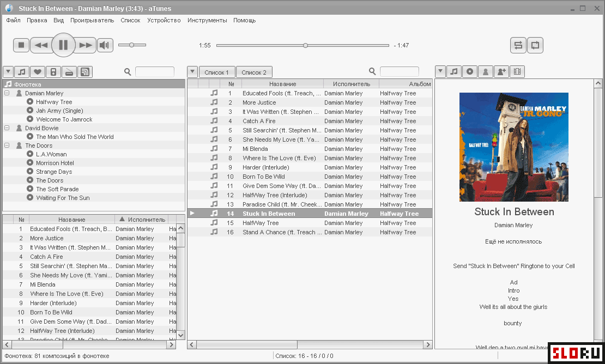Viewport: 605px width, 364px height.
Task: Open the portable device view
Action: (x=53, y=72)
